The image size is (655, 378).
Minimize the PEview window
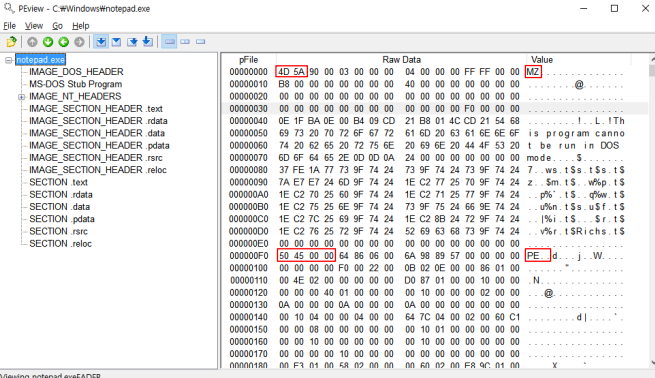point(584,8)
